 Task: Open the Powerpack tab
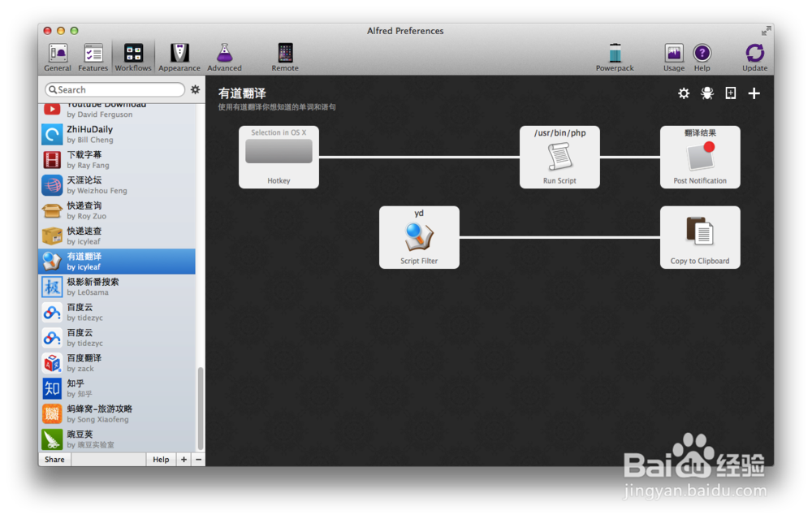[615, 58]
